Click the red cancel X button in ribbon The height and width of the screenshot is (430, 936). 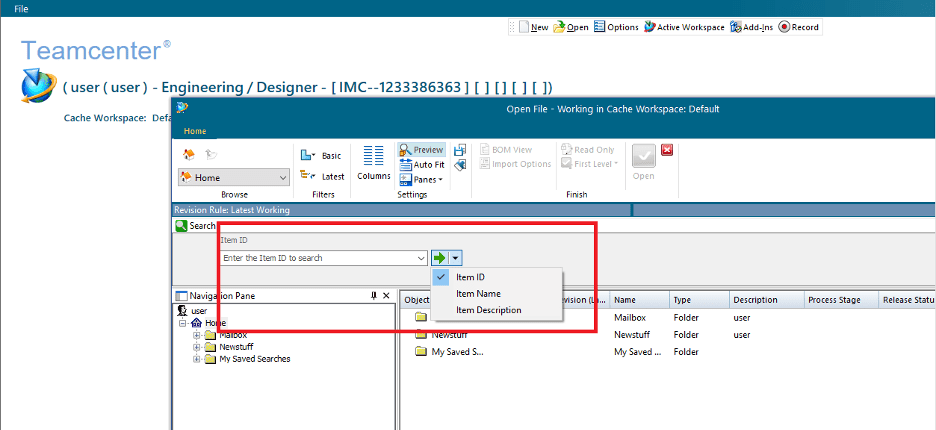667,150
